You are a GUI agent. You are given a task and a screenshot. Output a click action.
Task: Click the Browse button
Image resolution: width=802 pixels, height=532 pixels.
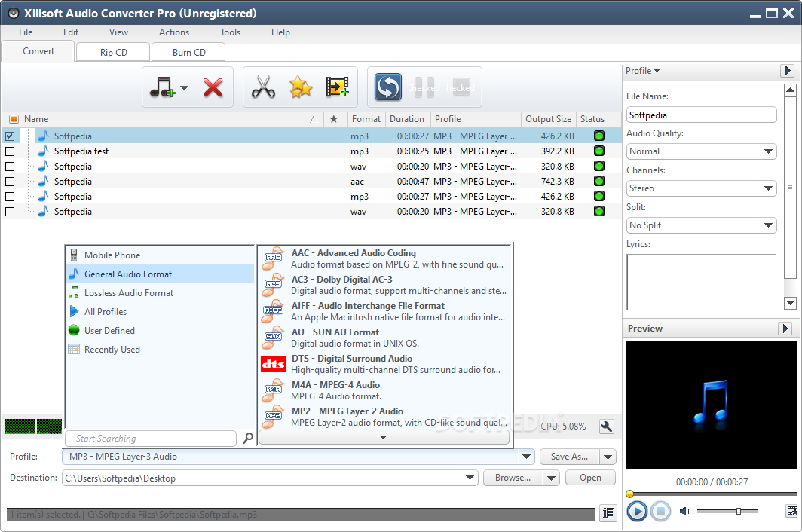pos(513,478)
